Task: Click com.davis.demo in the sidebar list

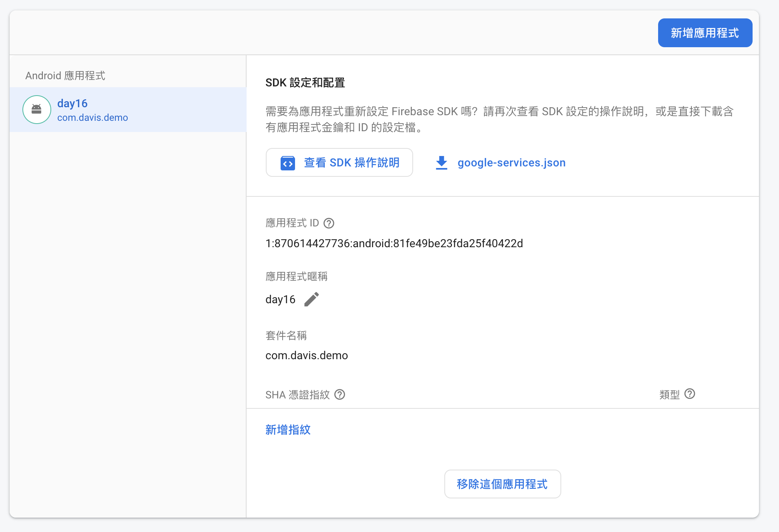Action: 92,118
